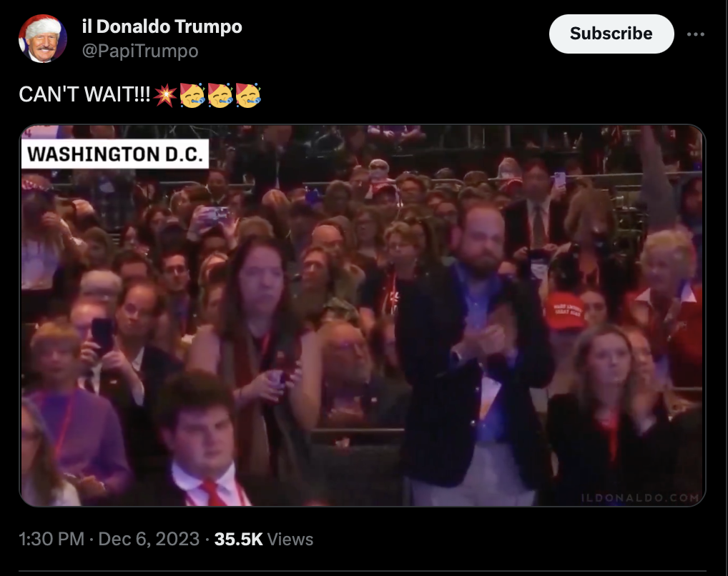Screen dimensions: 728x576
Task: Click the CAN'T WAIT!!! tweet text
Action: [x=84, y=94]
